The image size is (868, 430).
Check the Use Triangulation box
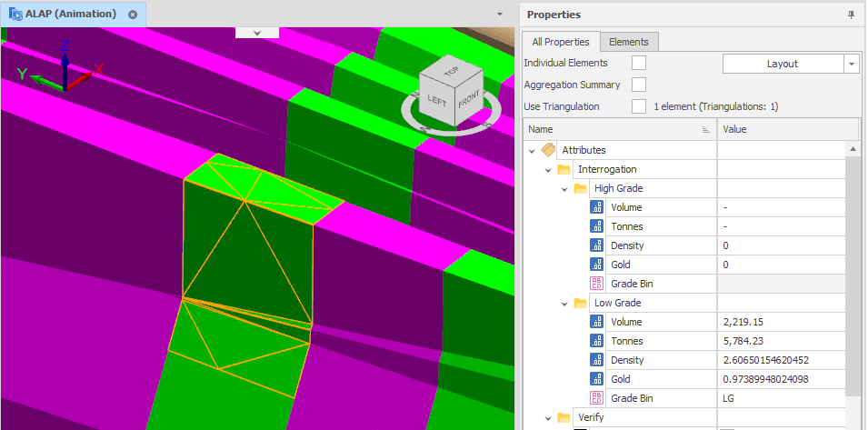click(x=639, y=106)
